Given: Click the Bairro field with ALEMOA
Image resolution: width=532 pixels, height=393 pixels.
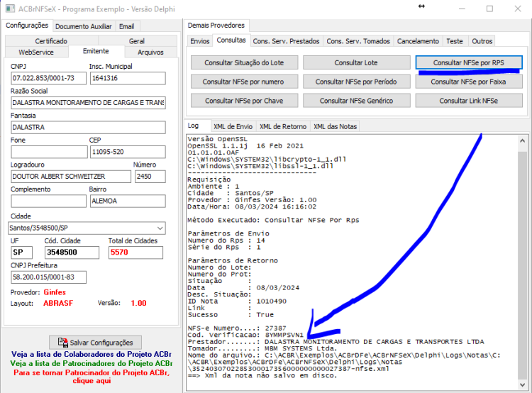Looking at the screenshot, I should click(x=128, y=201).
